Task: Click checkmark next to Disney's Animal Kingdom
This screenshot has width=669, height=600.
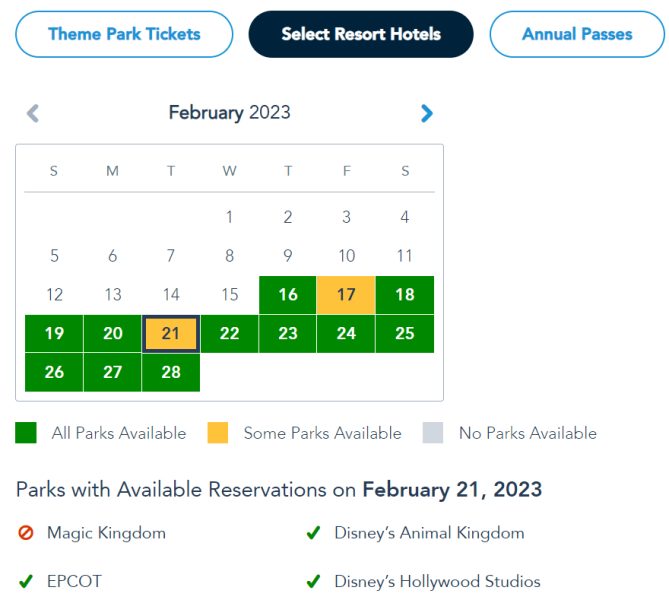Action: [313, 533]
